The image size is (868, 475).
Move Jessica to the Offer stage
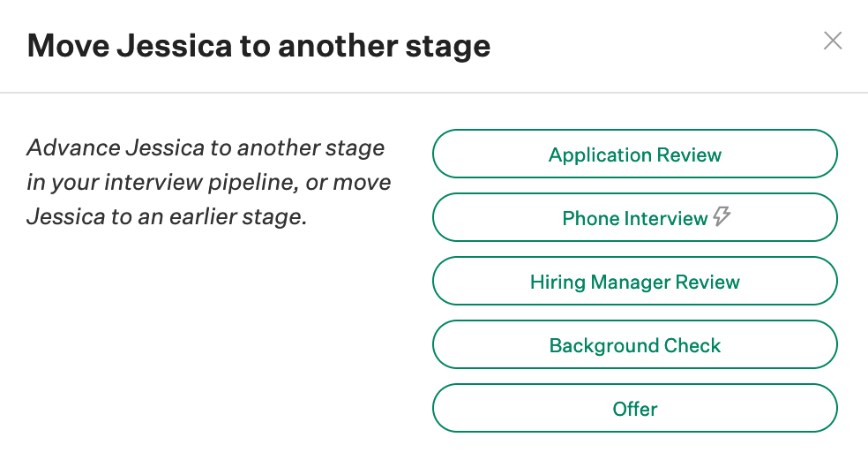[x=635, y=409]
